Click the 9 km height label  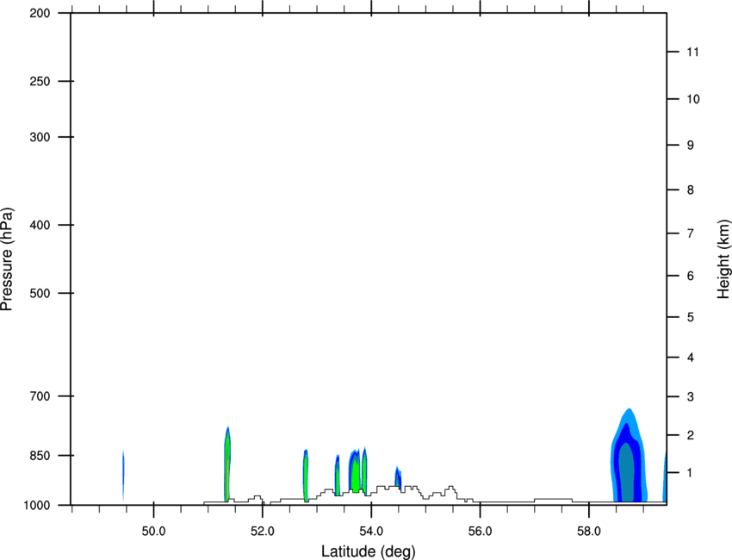(691, 146)
